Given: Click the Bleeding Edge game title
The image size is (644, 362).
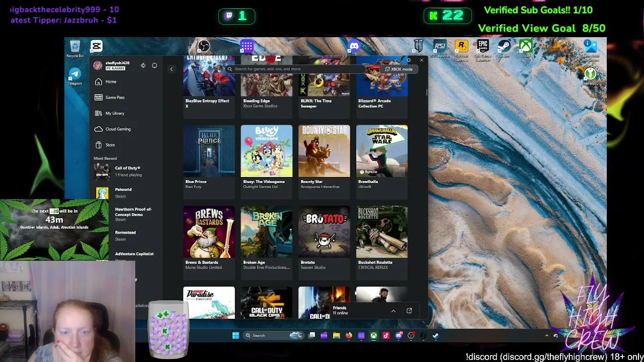Looking at the screenshot, I should click(256, 101).
